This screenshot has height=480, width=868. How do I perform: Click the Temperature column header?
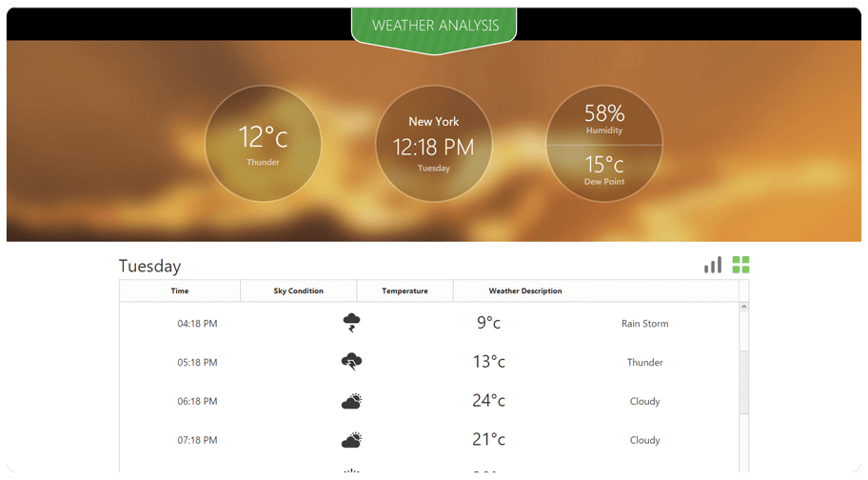(x=404, y=290)
